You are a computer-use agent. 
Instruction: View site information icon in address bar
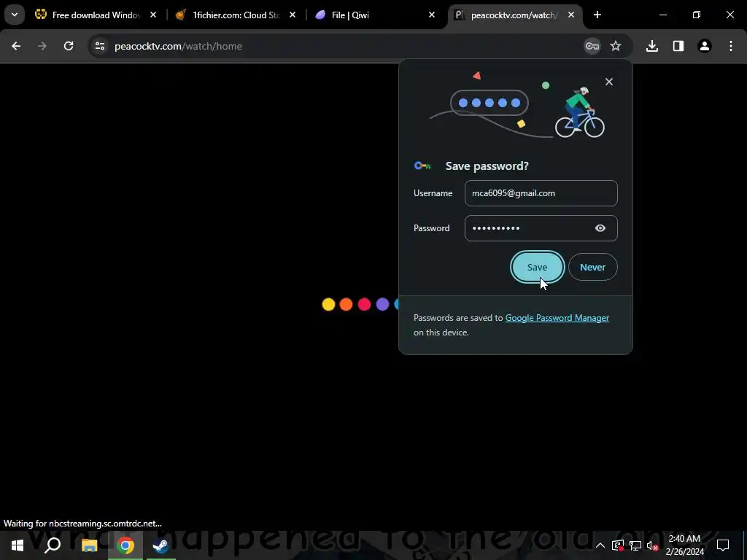tap(99, 46)
